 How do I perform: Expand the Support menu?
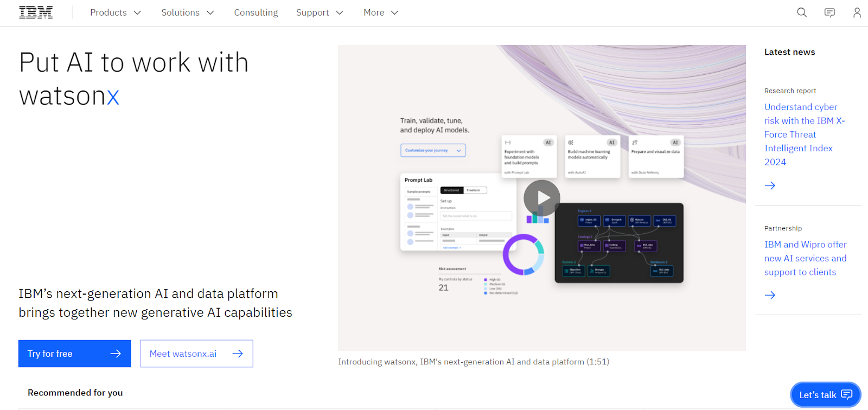pyautogui.click(x=320, y=12)
